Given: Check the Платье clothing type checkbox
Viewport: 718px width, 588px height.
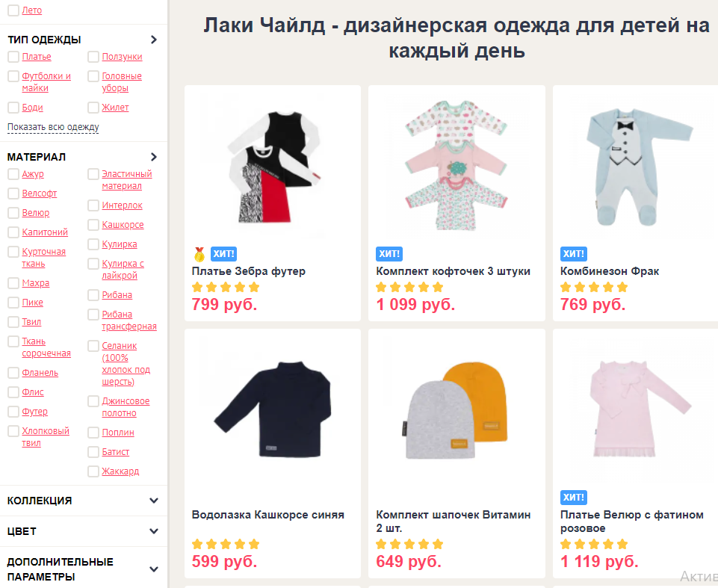Looking at the screenshot, I should [x=13, y=57].
